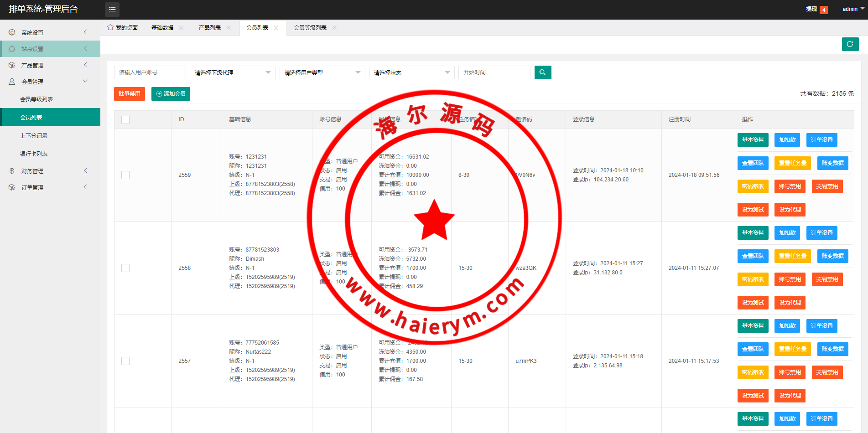Open 上下分记录 in the sidebar
This screenshot has height=433, width=868.
point(34,136)
